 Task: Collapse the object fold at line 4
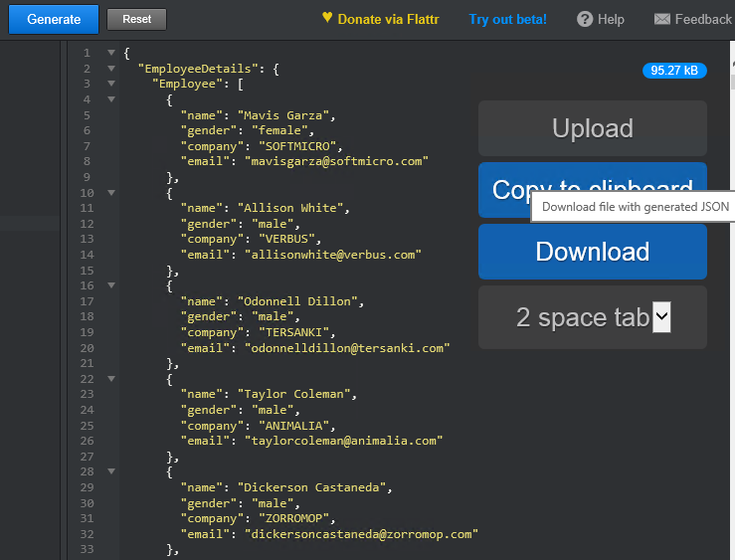pyautogui.click(x=111, y=99)
